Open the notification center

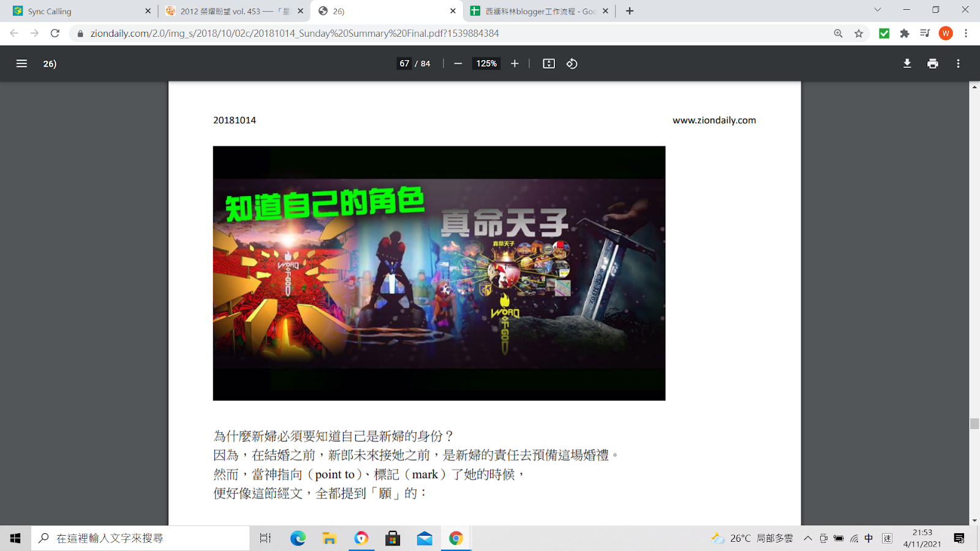pyautogui.click(x=959, y=538)
